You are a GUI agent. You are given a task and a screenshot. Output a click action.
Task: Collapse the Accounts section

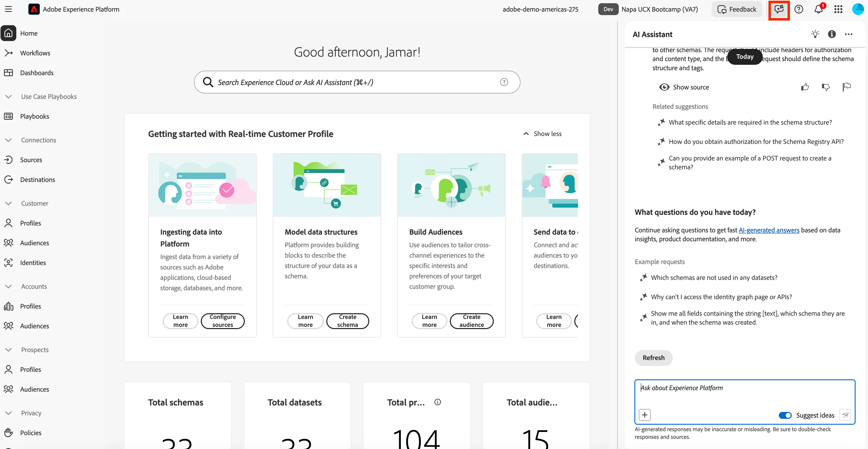point(9,286)
